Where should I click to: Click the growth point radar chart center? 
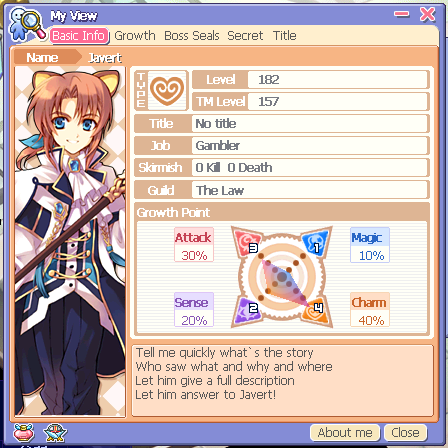pos(282,277)
